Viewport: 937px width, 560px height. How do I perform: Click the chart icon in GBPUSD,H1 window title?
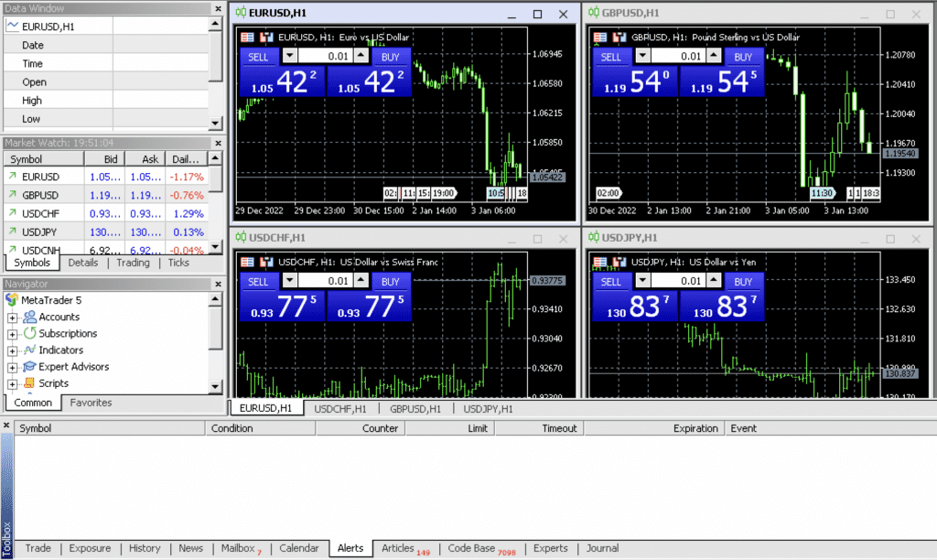point(593,13)
